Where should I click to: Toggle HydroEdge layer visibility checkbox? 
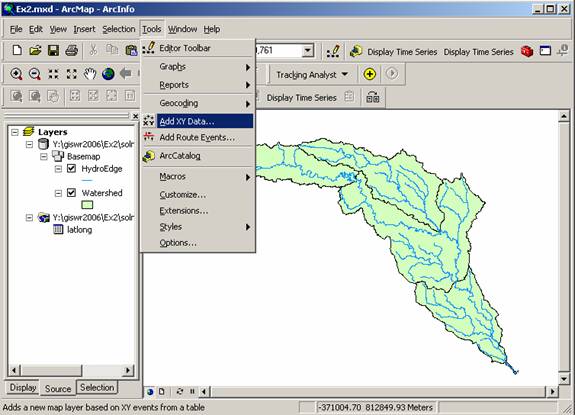click(x=72, y=169)
